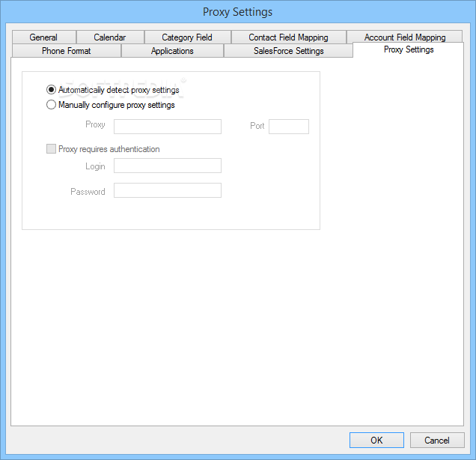Select the Category Field tab

click(x=187, y=37)
